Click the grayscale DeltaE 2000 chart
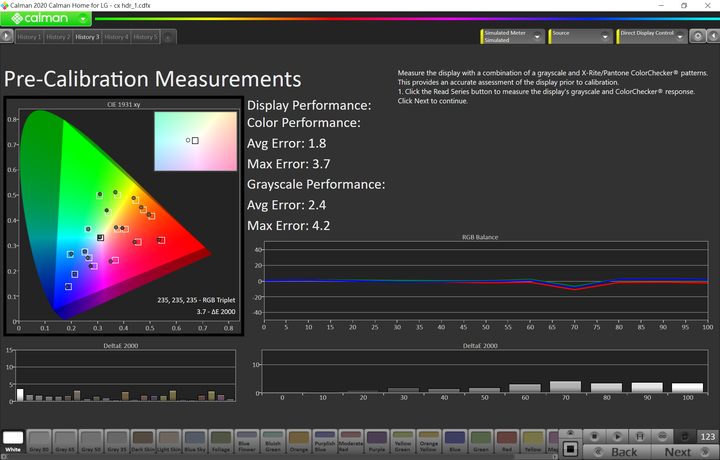This screenshot has width=720, height=460. [x=485, y=372]
